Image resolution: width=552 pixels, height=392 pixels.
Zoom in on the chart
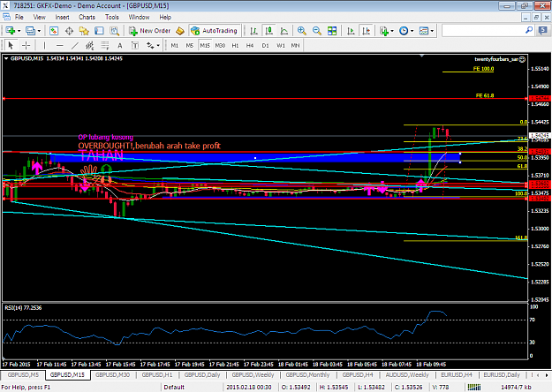(x=302, y=31)
